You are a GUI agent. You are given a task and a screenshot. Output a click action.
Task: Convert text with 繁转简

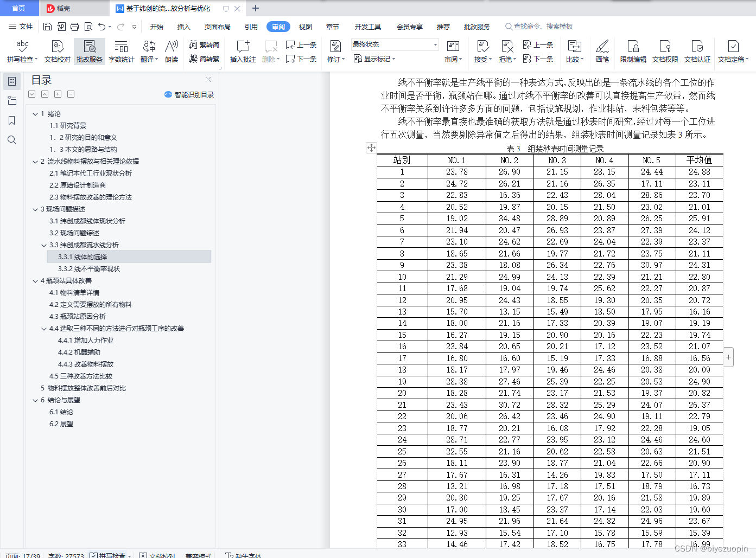click(x=204, y=45)
